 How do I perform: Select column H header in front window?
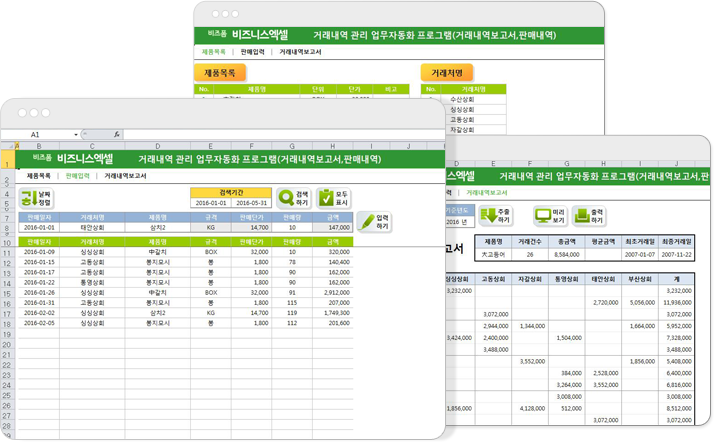coord(333,146)
